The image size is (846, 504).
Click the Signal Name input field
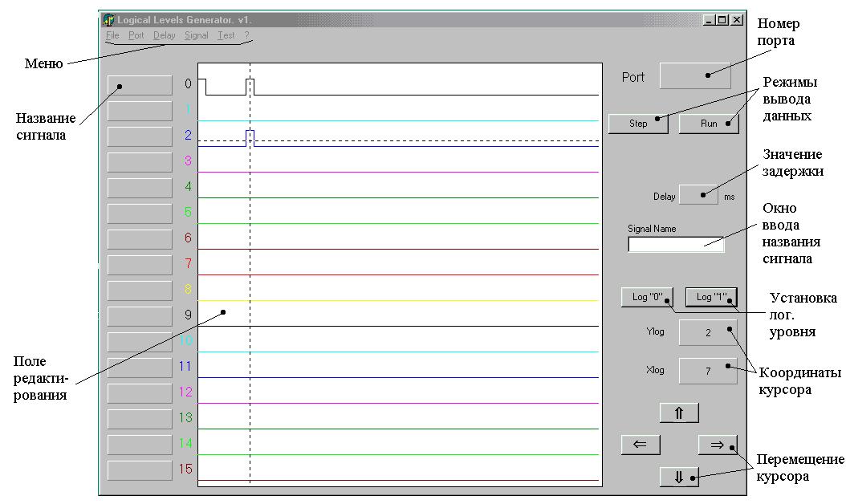tap(676, 245)
